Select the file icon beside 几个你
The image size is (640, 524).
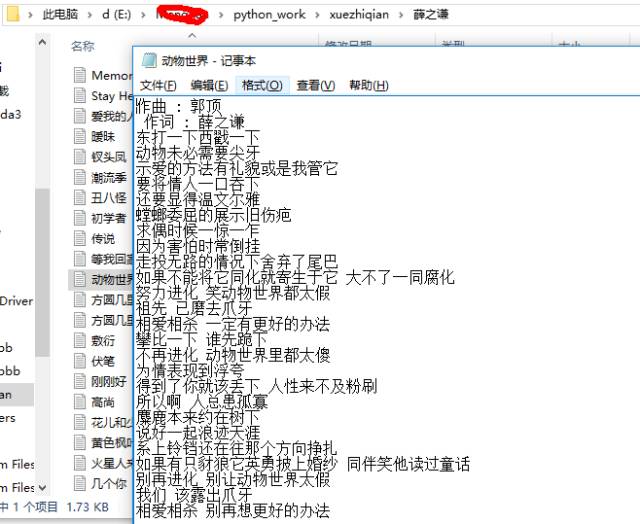(80, 483)
